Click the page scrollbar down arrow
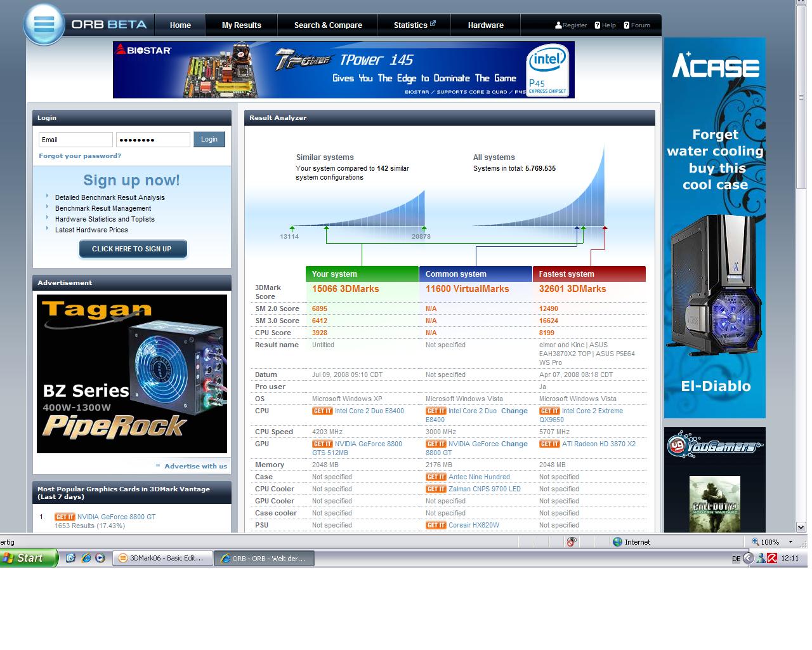Image resolution: width=812 pixels, height=650 pixels. [x=801, y=527]
